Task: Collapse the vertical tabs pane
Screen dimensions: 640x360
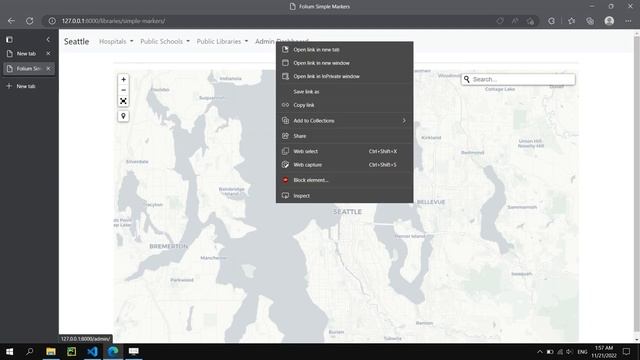Action: point(48,40)
